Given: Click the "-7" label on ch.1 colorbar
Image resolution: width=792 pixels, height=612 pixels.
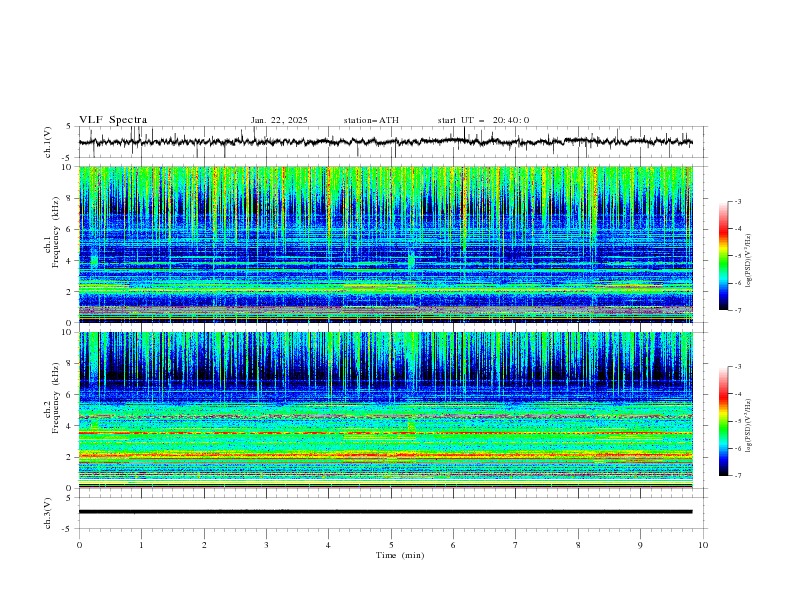Looking at the screenshot, I should (737, 310).
